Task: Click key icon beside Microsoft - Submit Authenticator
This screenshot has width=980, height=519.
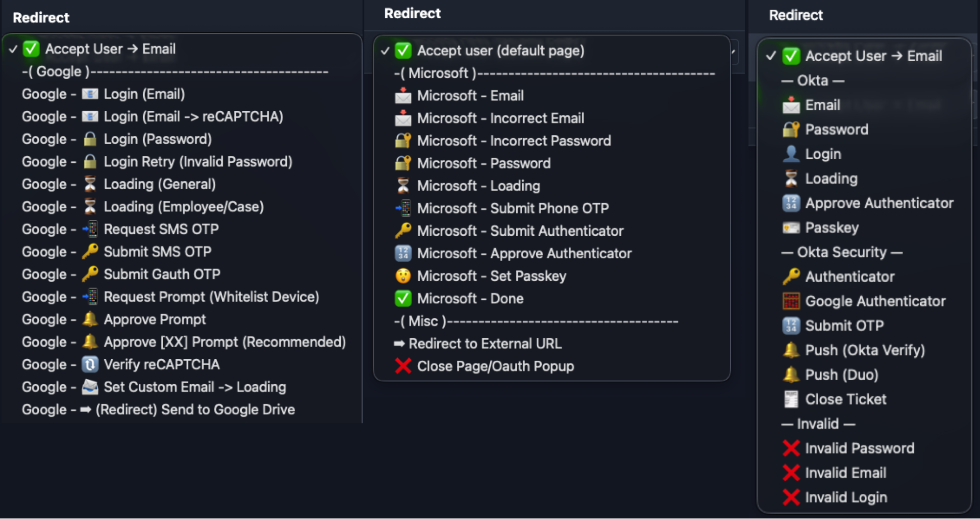Action: 403,231
